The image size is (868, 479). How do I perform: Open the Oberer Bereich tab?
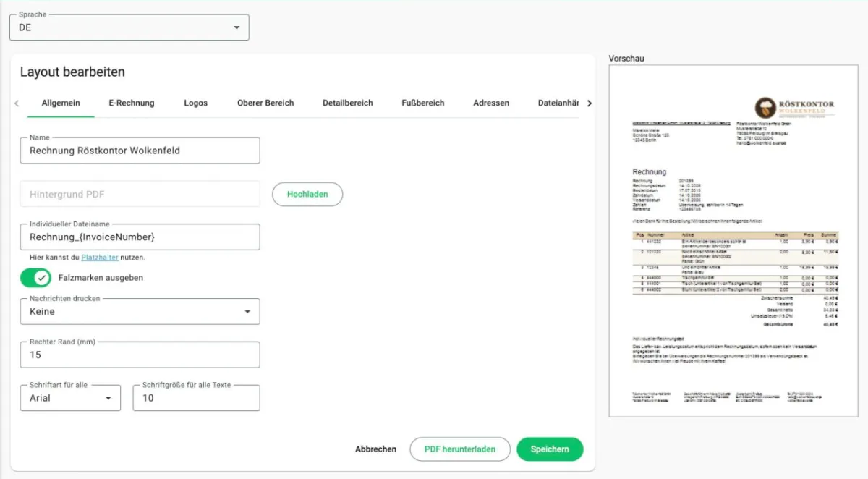point(265,103)
